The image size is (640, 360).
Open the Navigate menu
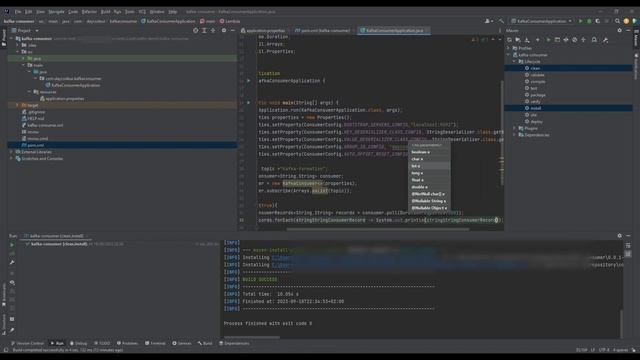56,12
